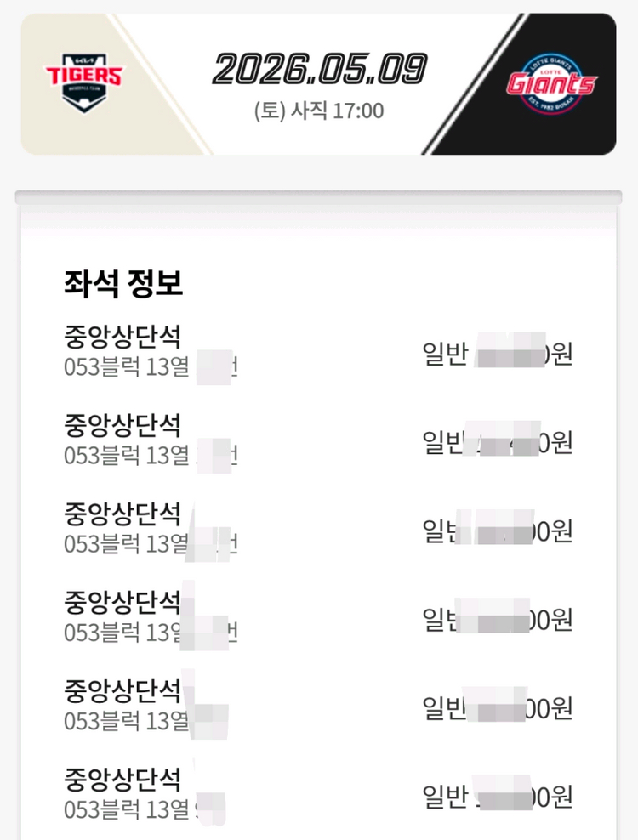Tap the (토) 사직 17:00 venue line
The height and width of the screenshot is (840, 638).
319,111
